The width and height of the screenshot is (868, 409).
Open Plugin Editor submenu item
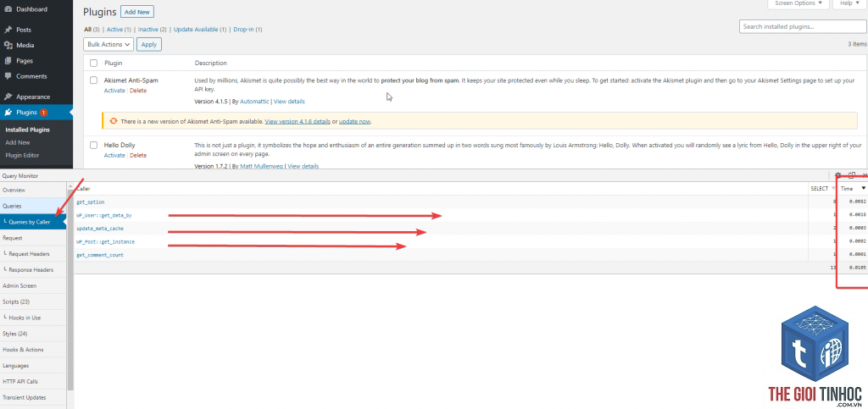coord(22,155)
